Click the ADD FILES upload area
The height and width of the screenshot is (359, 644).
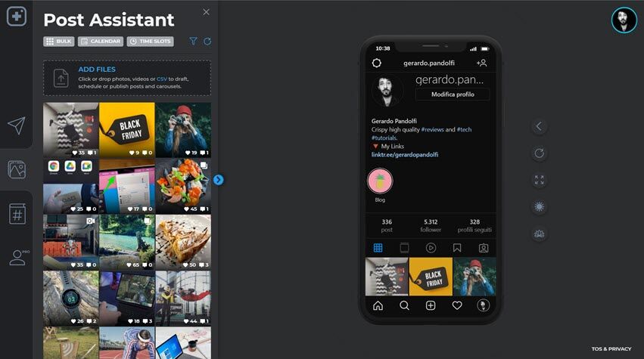click(x=127, y=78)
